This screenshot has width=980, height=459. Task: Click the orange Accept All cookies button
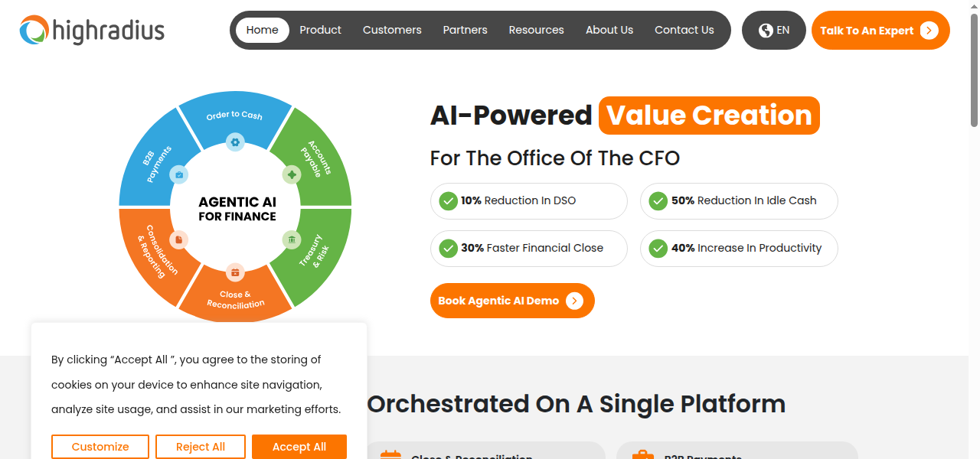coord(299,447)
